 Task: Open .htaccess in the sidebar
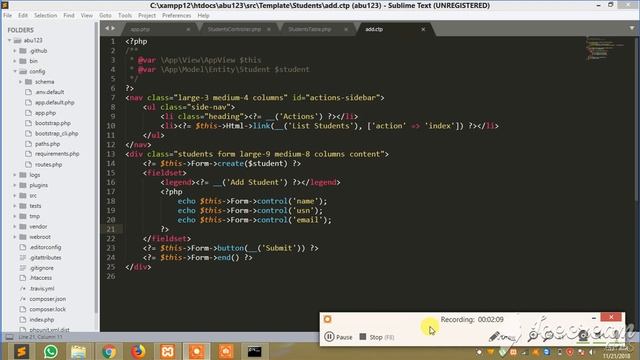pyautogui.click(x=40, y=278)
